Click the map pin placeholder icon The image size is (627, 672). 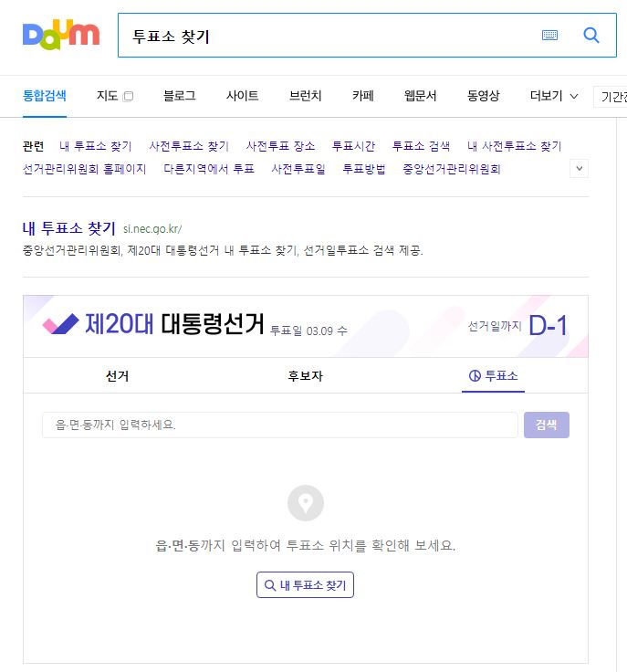pos(306,503)
